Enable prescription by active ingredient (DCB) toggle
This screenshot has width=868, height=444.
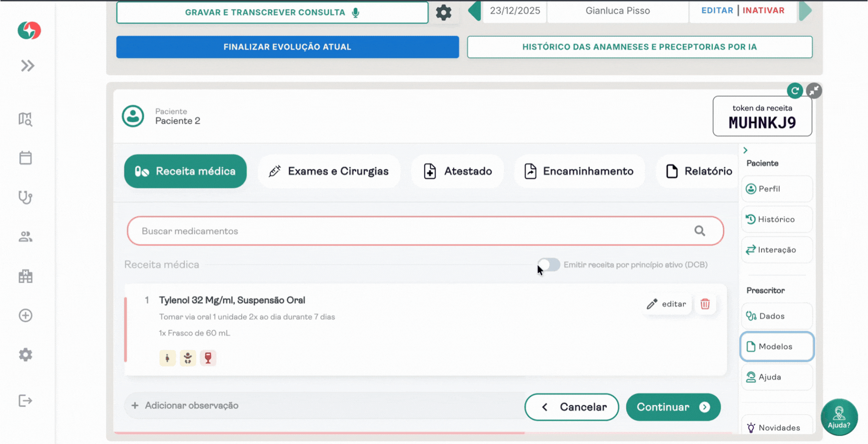coord(549,264)
